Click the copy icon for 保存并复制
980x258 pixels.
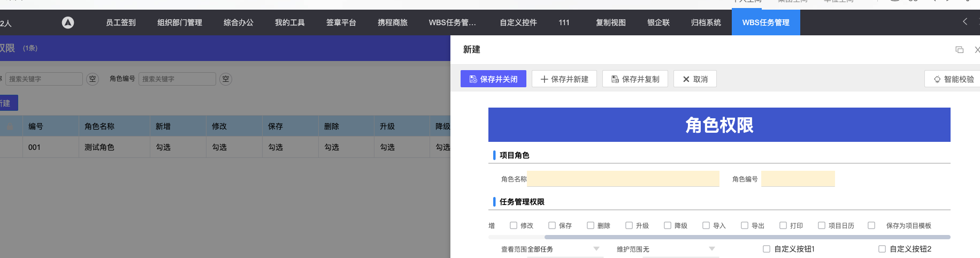click(615, 79)
